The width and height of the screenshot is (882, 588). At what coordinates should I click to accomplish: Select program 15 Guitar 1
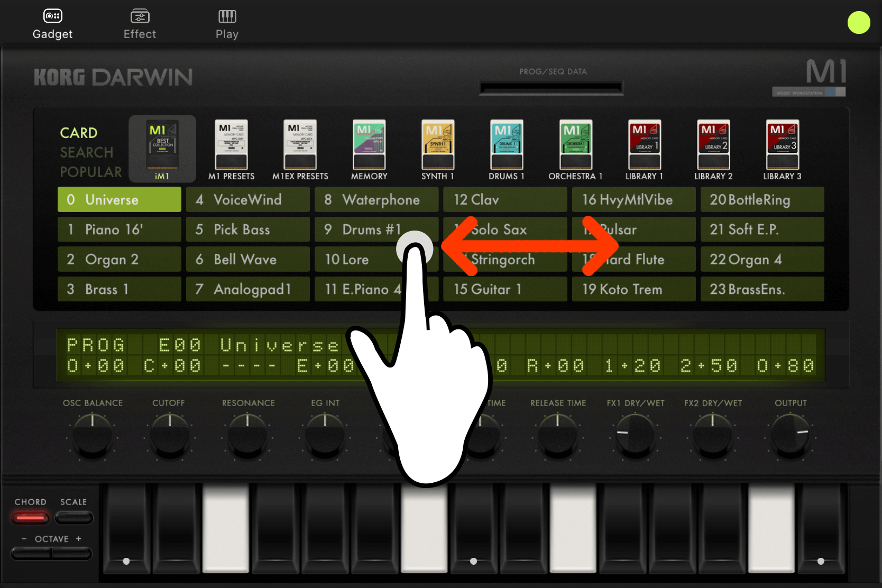(505, 289)
